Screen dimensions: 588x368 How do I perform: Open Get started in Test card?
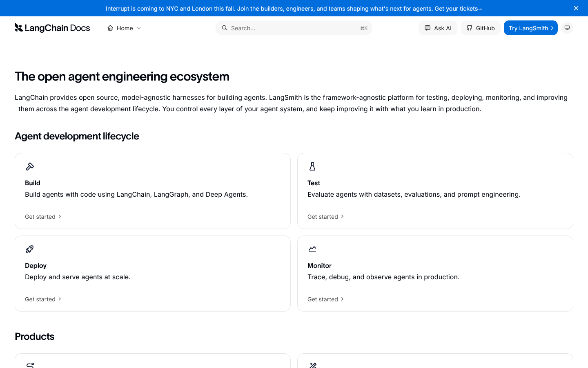coord(326,217)
